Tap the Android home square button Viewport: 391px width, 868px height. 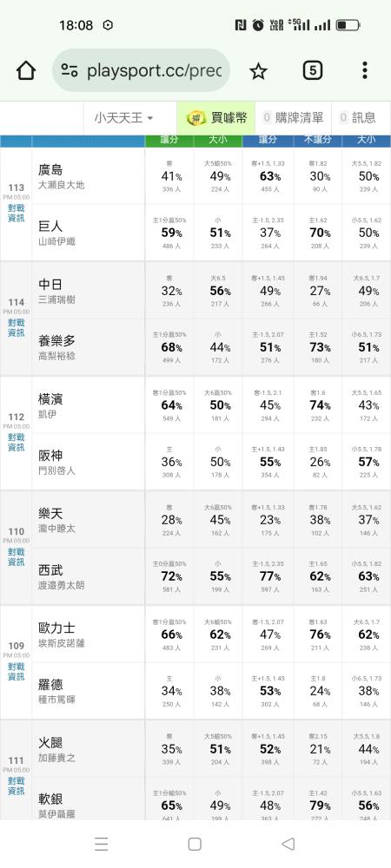coord(195,844)
